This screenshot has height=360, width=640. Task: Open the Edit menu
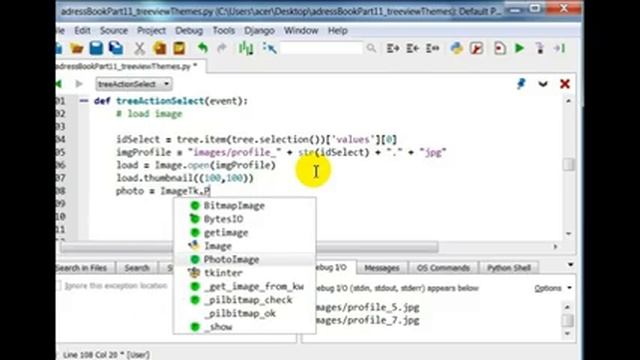point(82,31)
